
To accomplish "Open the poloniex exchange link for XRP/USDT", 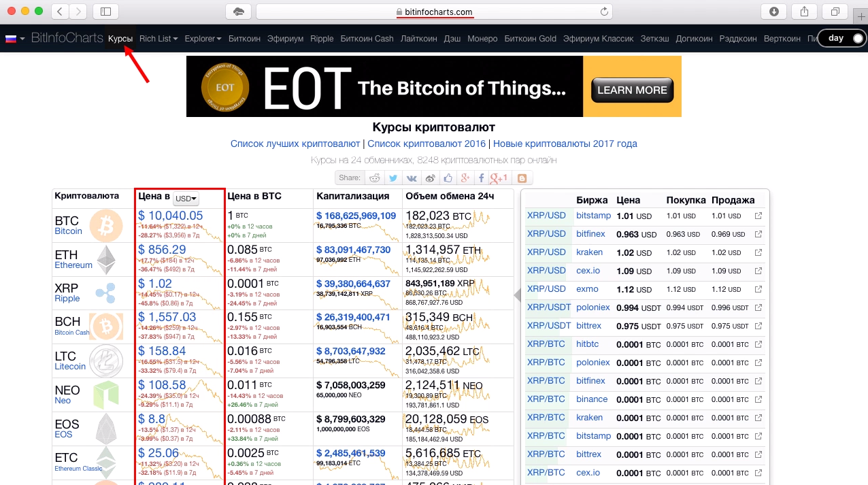I will click(x=593, y=307).
